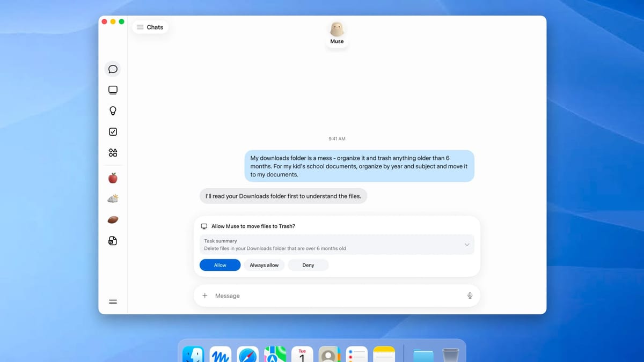
Task: Focus the Message input field
Action: click(337, 295)
